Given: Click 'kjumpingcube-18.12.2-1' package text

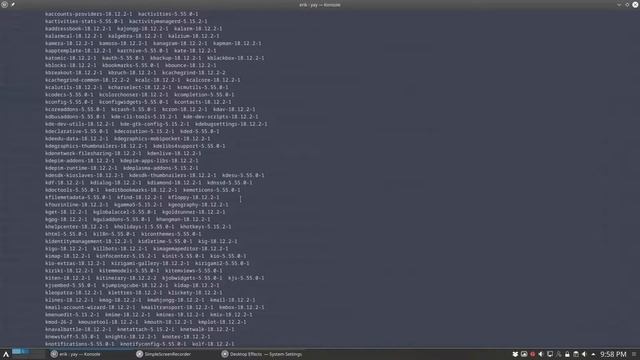Looking at the screenshot, I should click(x=135, y=285).
